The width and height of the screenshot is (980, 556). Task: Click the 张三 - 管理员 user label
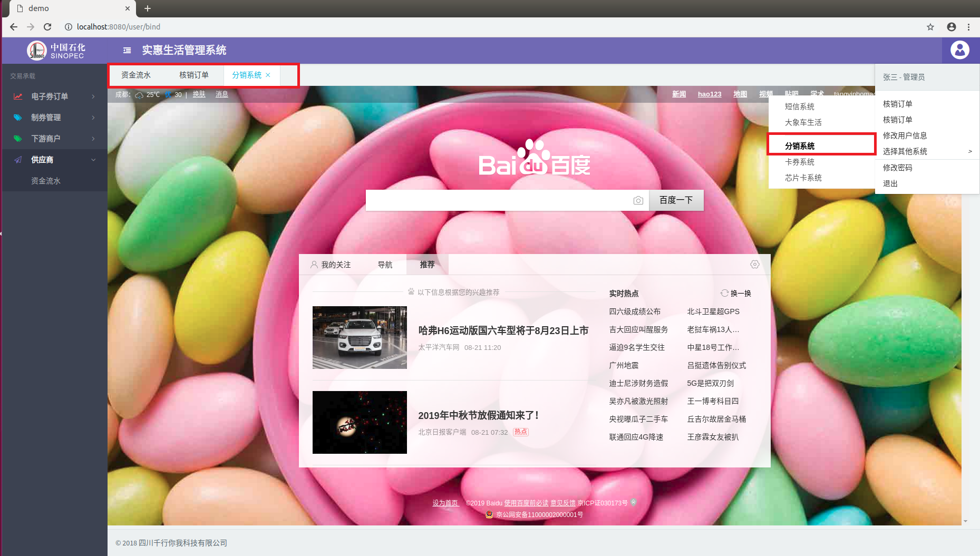coord(904,77)
